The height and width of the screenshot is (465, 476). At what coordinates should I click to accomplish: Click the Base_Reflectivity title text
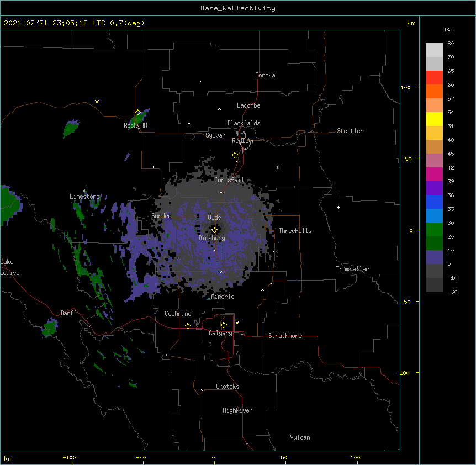pos(238,8)
